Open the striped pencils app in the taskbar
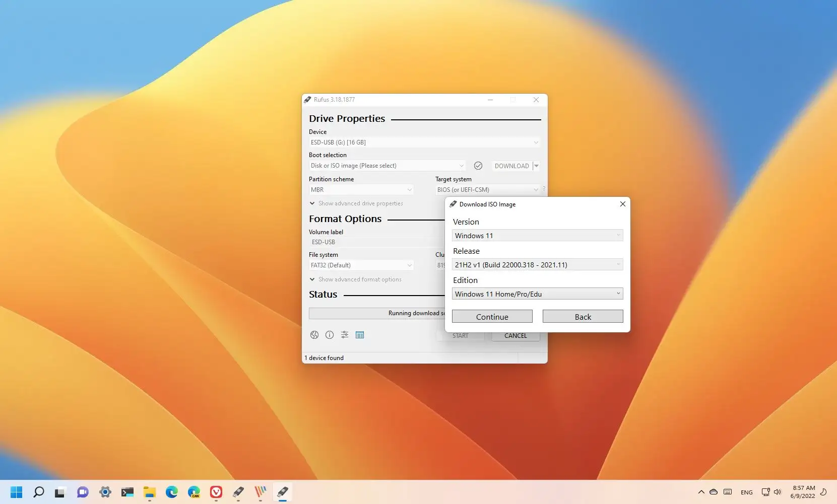 pos(261,492)
